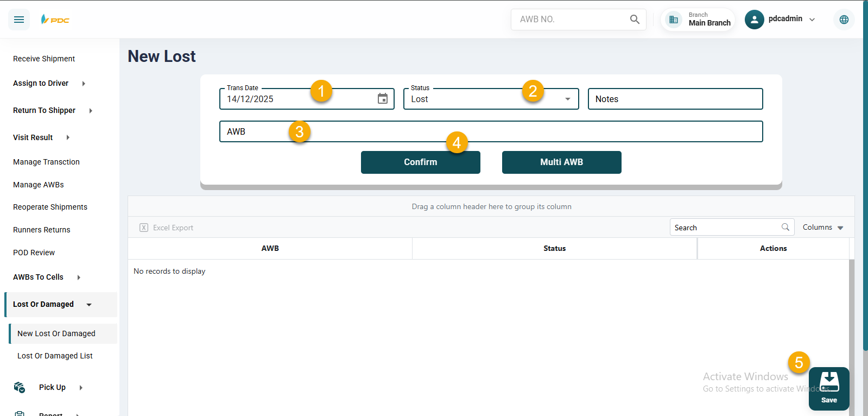Click the page vertical scrollbar

point(865,175)
